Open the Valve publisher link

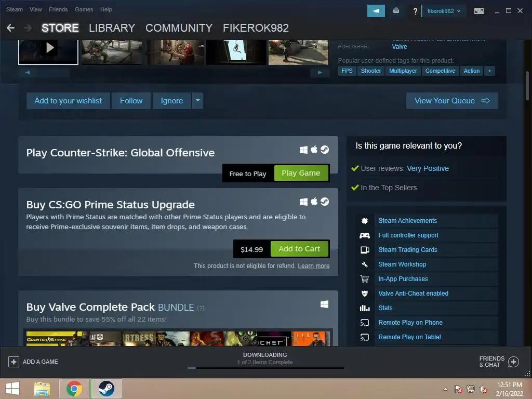tap(400, 47)
